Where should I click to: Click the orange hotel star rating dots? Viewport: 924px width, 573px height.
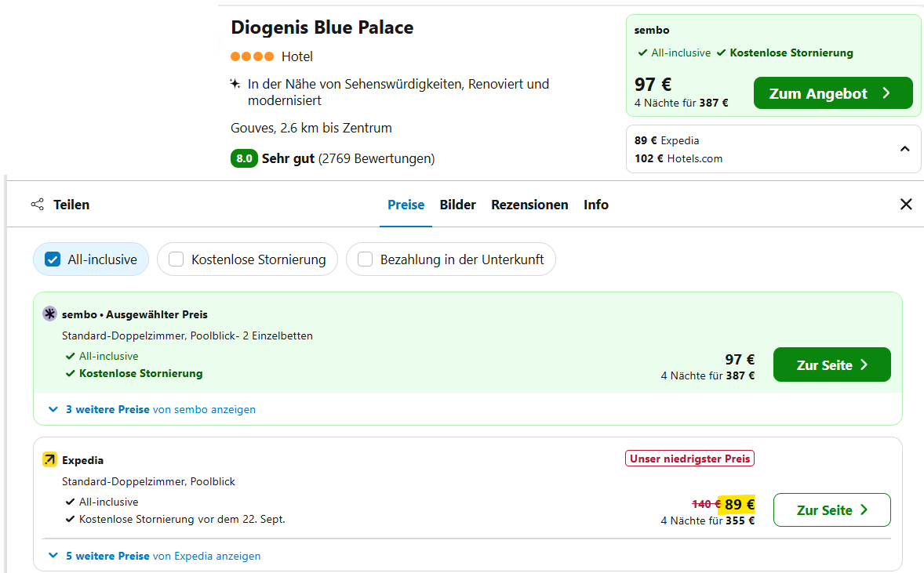[252, 56]
